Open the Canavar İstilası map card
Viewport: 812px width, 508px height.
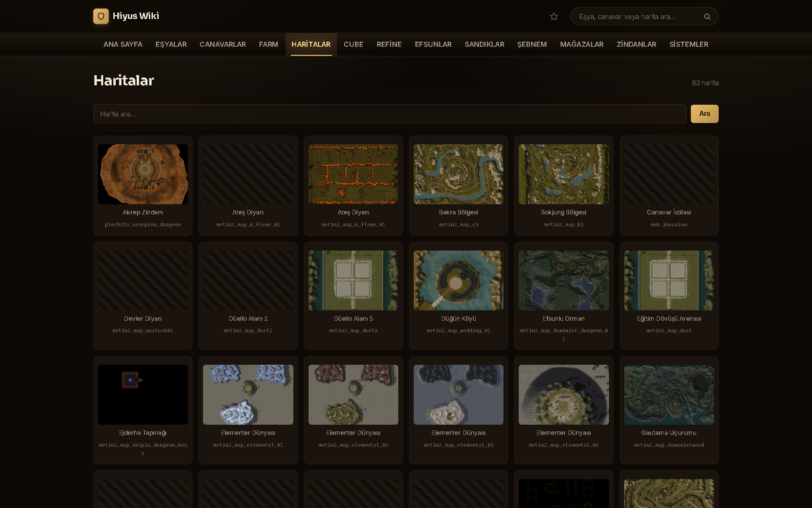pyautogui.click(x=669, y=186)
